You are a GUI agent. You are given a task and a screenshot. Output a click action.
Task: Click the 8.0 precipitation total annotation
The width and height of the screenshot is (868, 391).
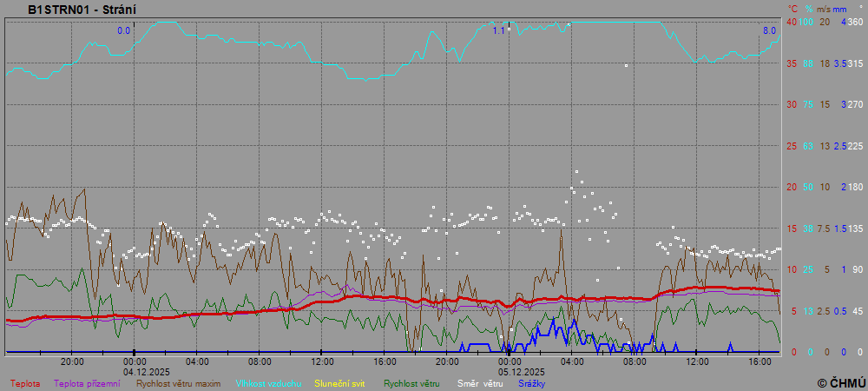click(769, 30)
